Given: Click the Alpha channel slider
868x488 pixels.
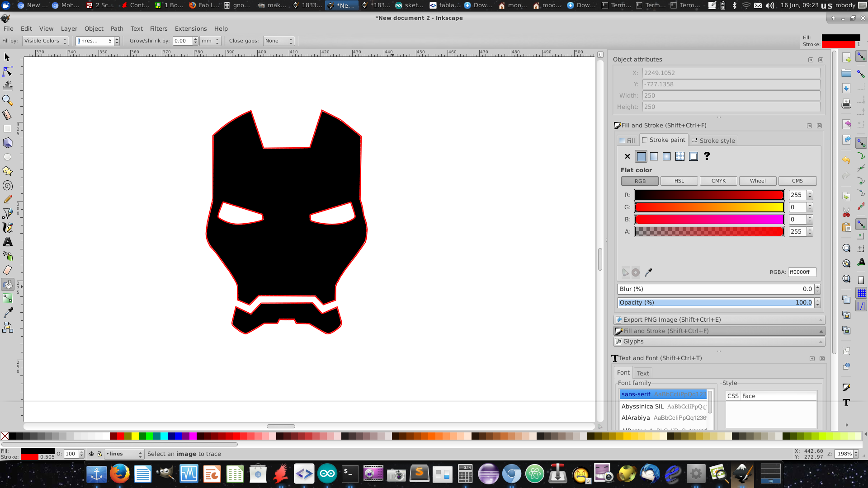Looking at the screenshot, I should click(x=709, y=232).
